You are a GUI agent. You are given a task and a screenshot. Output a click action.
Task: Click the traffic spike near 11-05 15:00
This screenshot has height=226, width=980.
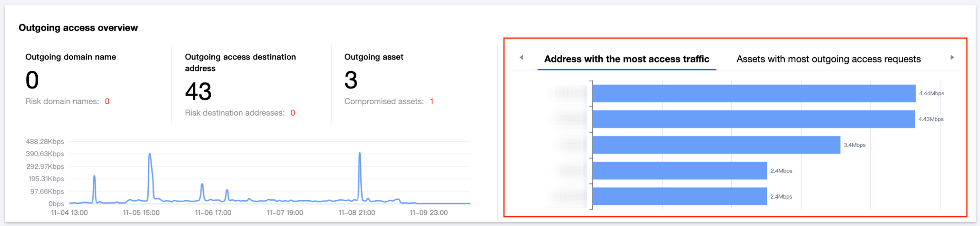[x=150, y=155]
